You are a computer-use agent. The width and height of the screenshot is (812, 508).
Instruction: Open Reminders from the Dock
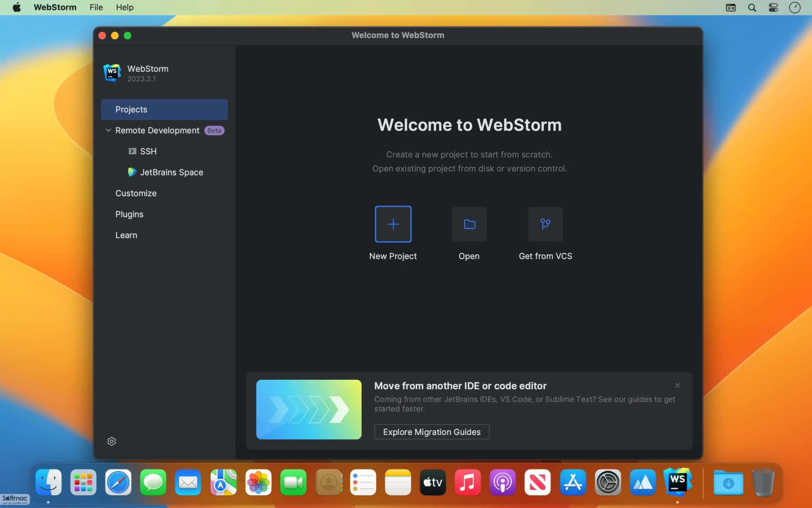tap(363, 482)
